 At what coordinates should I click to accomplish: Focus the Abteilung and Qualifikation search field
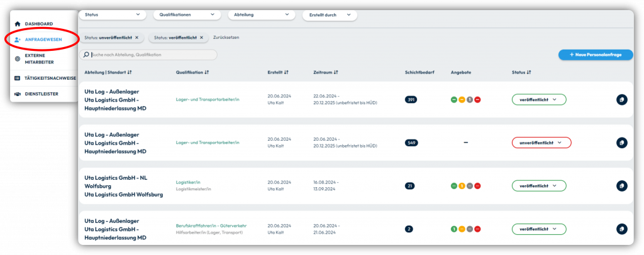pyautogui.click(x=148, y=55)
